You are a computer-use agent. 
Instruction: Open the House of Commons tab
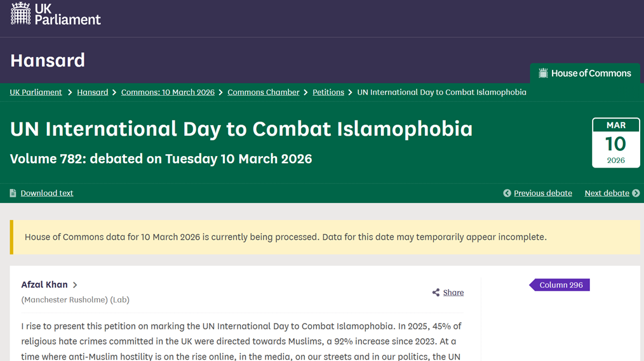(584, 74)
